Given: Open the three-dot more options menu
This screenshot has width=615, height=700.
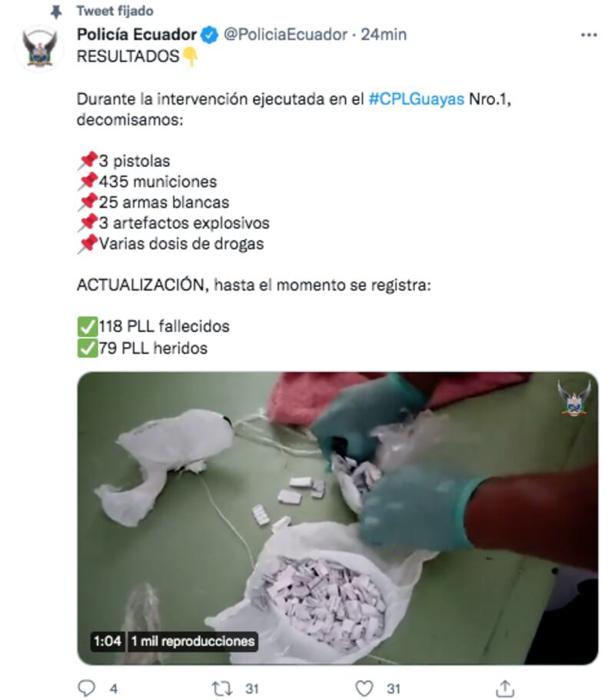Looking at the screenshot, I should pos(589,35).
